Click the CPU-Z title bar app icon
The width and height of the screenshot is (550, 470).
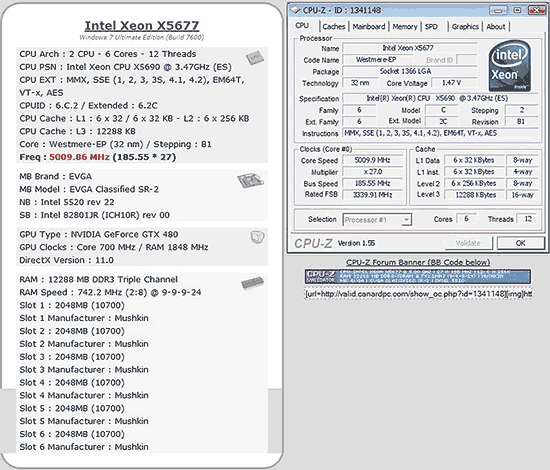[295, 10]
